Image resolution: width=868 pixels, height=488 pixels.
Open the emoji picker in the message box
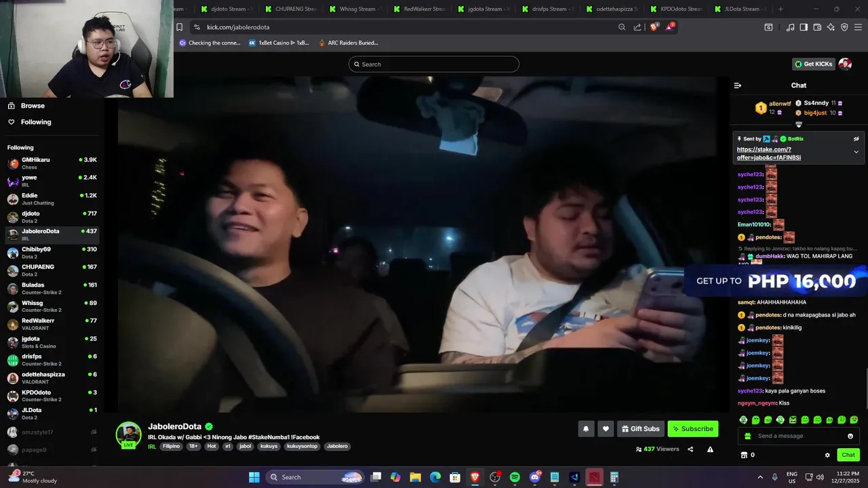850,436
